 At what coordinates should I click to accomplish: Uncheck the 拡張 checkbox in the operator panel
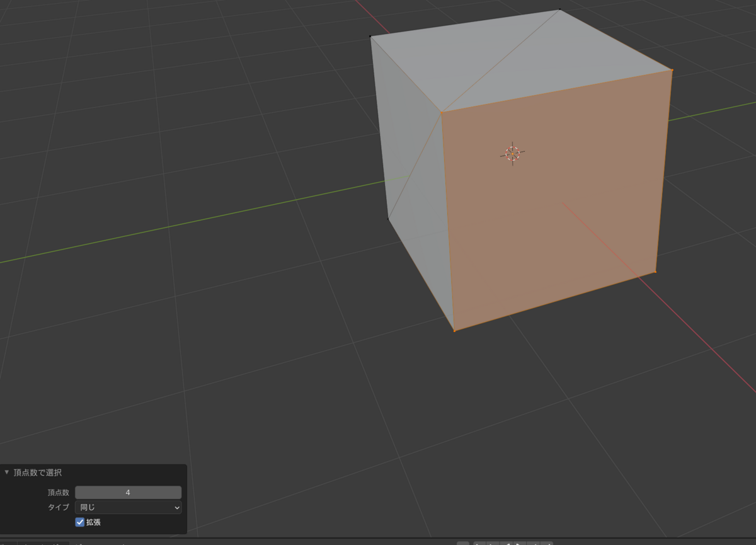[80, 522]
